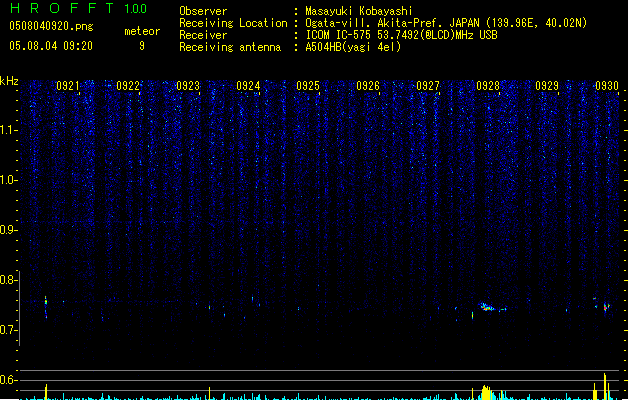Click the tall yellow power bar near 0930
This screenshot has width=629, height=400.
(x=605, y=386)
